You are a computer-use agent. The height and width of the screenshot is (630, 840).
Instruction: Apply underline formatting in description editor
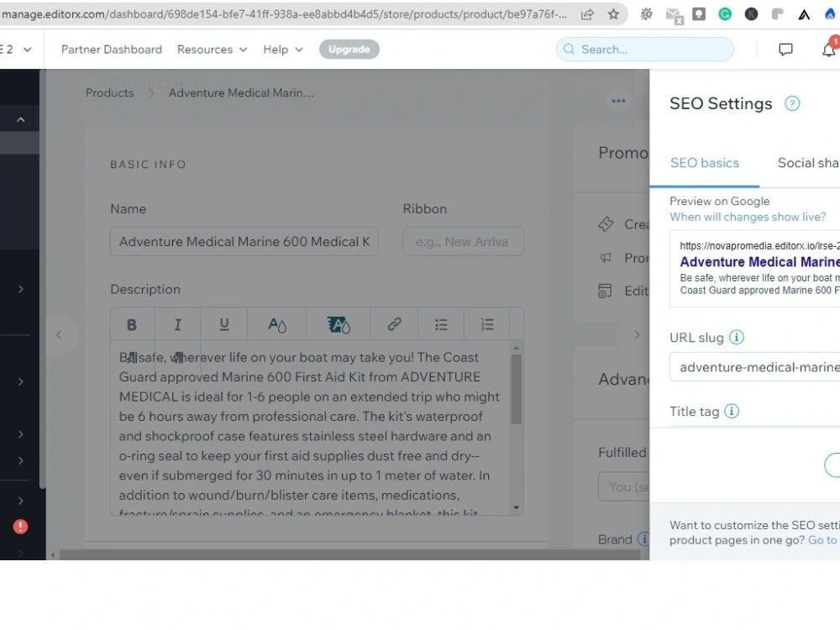click(224, 324)
